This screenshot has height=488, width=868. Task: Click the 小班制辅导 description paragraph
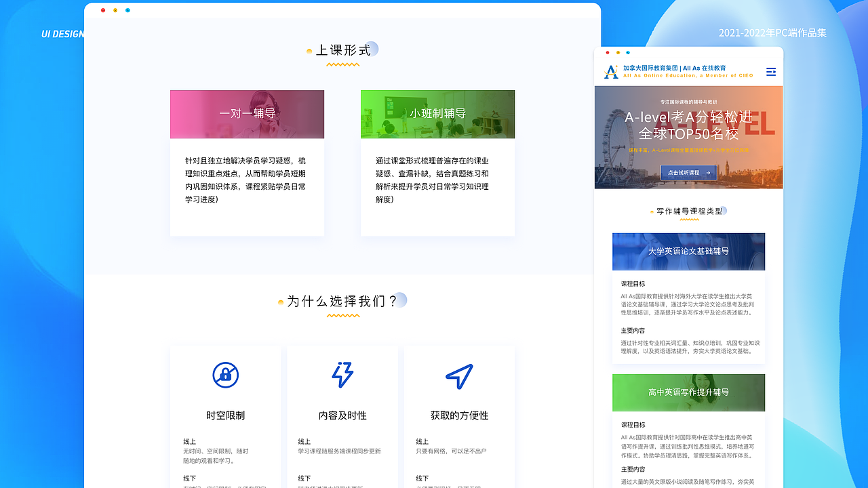tap(433, 180)
